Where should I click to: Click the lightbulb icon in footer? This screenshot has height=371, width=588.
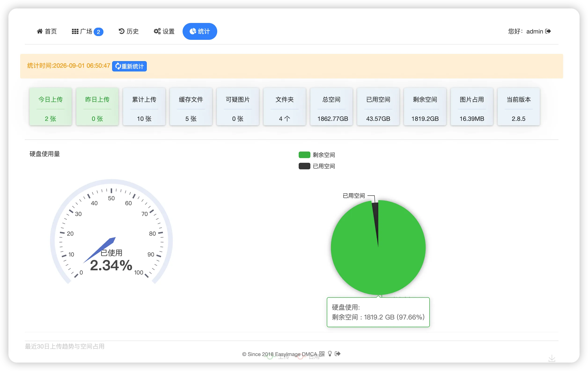(330, 354)
